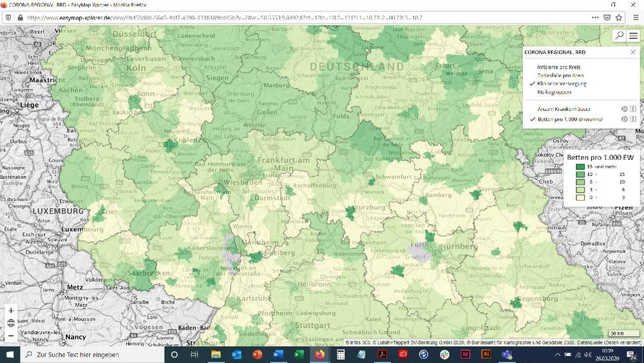Open the Firefox application menu
Screen dimensions: 644x363
[x=636, y=17]
